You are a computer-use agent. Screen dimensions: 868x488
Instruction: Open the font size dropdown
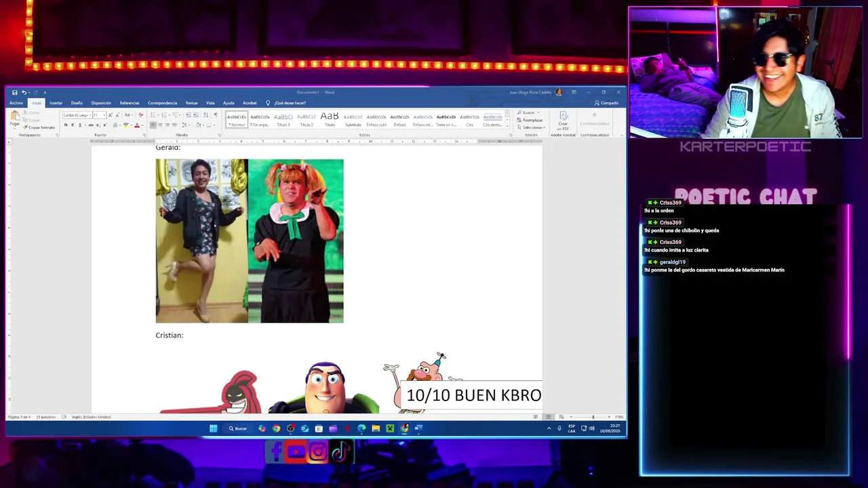[x=104, y=115]
